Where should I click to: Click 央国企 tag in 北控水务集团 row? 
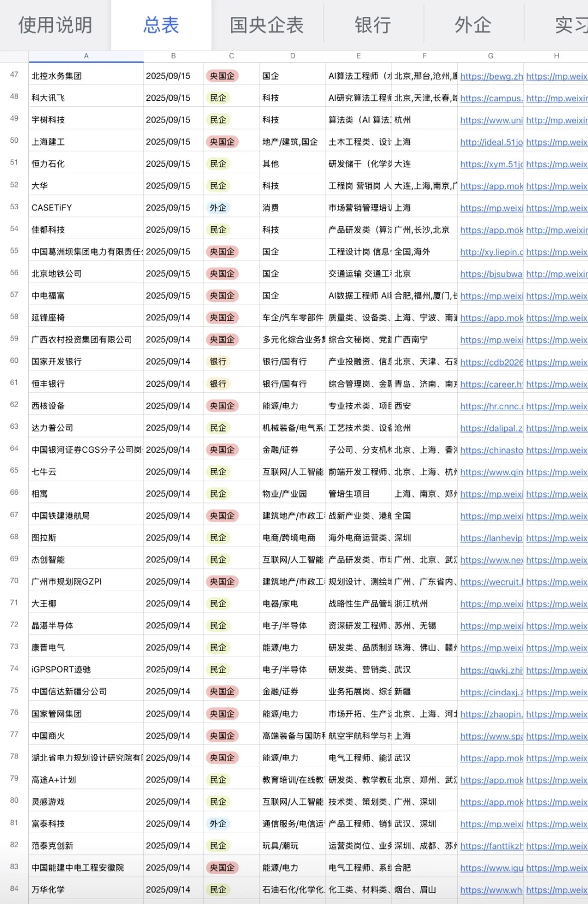[x=222, y=76]
